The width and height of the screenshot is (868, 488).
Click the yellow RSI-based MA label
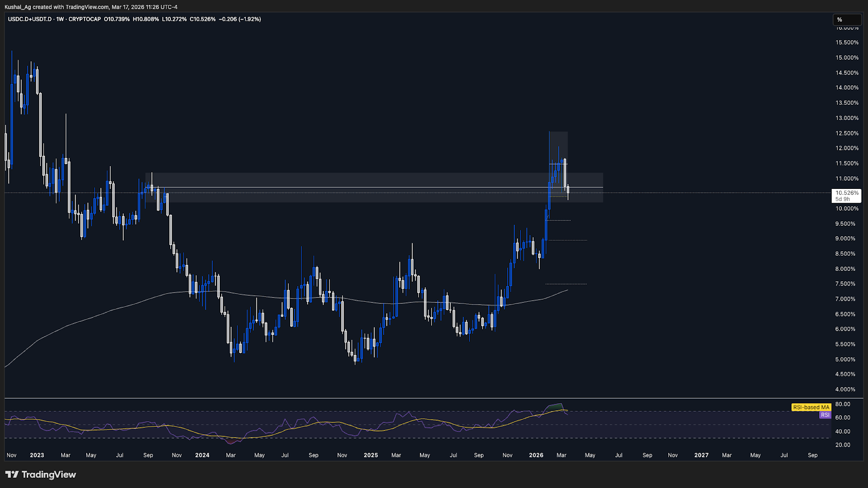point(810,407)
